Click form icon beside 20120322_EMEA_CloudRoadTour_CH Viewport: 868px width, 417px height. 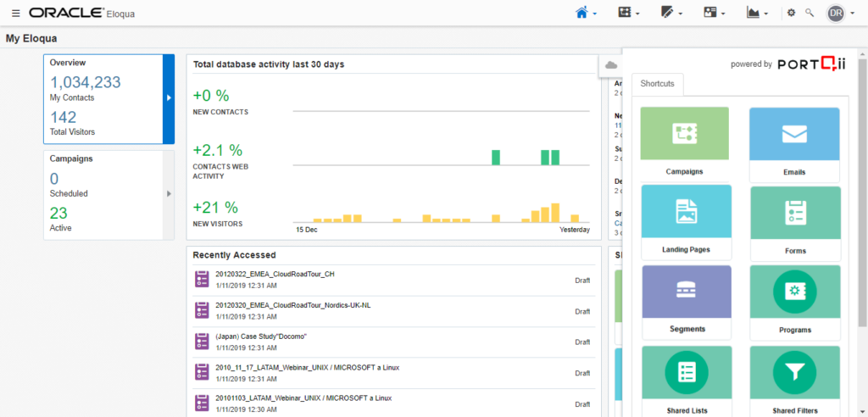(202, 279)
